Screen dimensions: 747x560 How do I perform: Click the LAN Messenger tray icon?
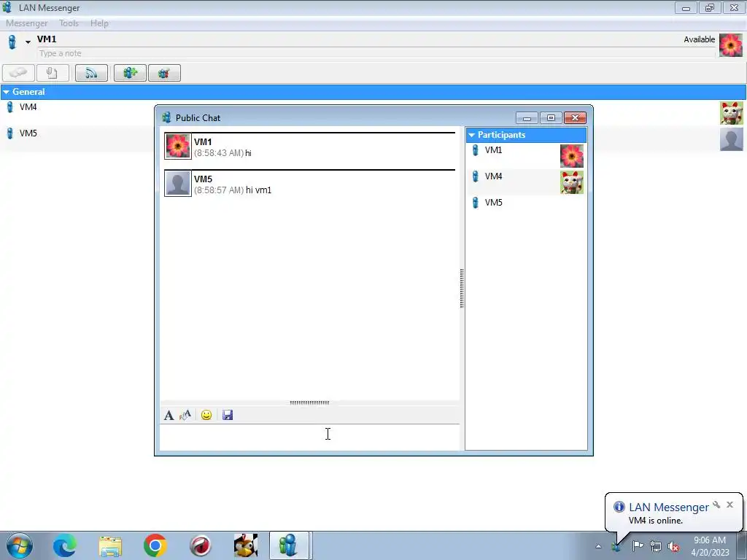coord(616,547)
